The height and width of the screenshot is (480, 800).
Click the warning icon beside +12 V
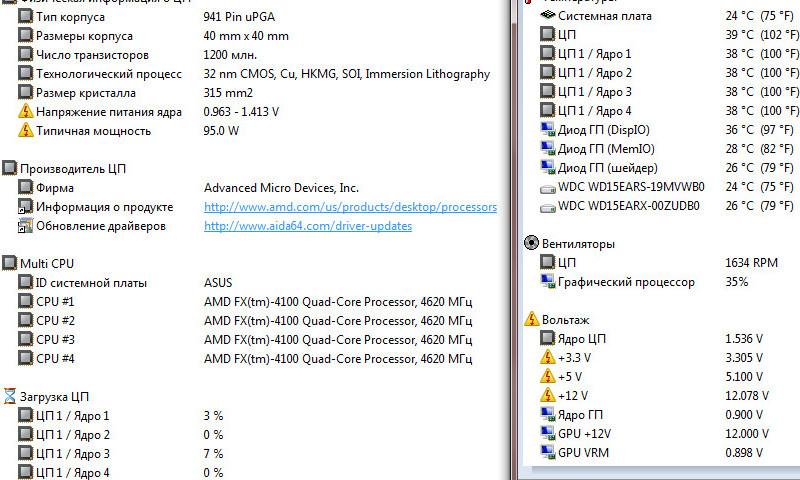(547, 396)
